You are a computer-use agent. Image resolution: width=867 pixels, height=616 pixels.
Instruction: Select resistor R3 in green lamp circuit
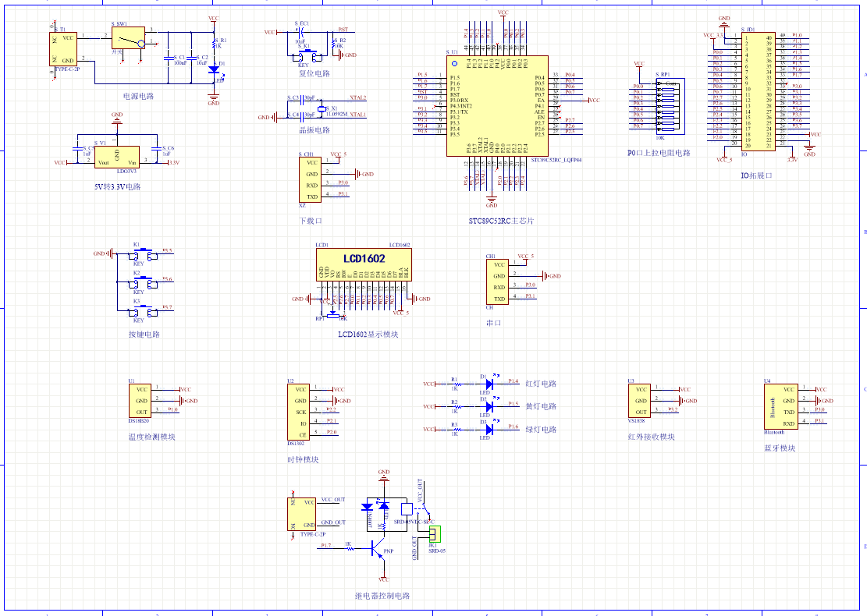pyautogui.click(x=457, y=430)
